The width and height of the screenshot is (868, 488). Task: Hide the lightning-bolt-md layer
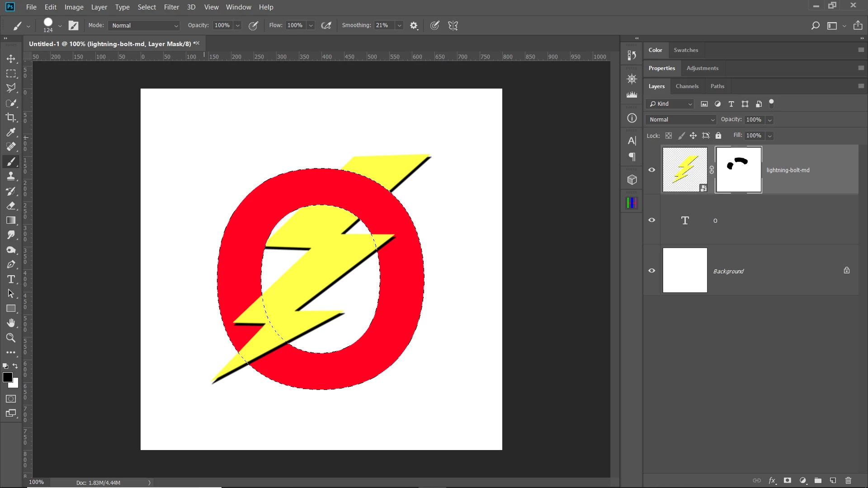click(651, 170)
